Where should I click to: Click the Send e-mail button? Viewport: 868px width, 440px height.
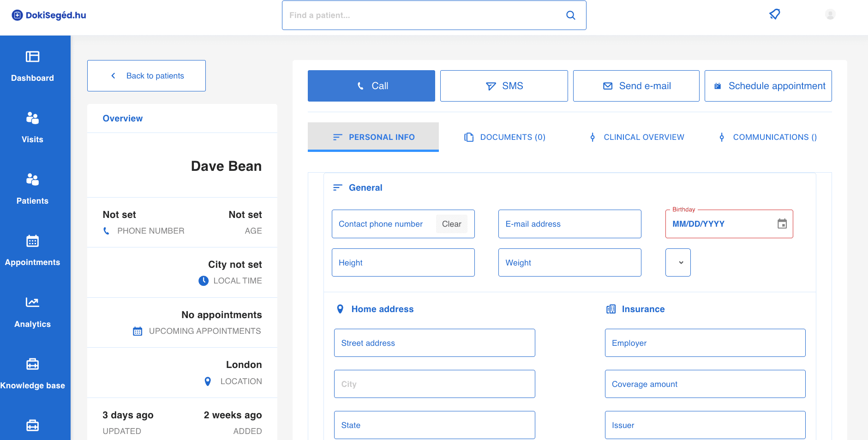636,86
